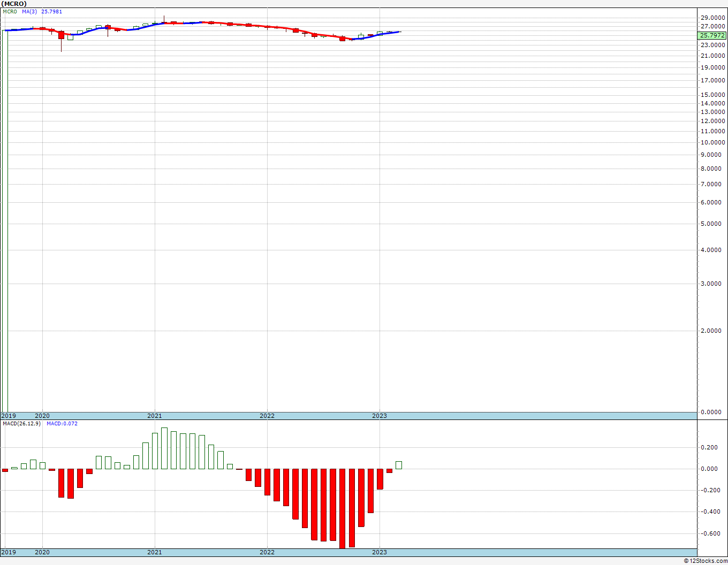Select the 2023 marker on MACD timeline

pos(380,552)
